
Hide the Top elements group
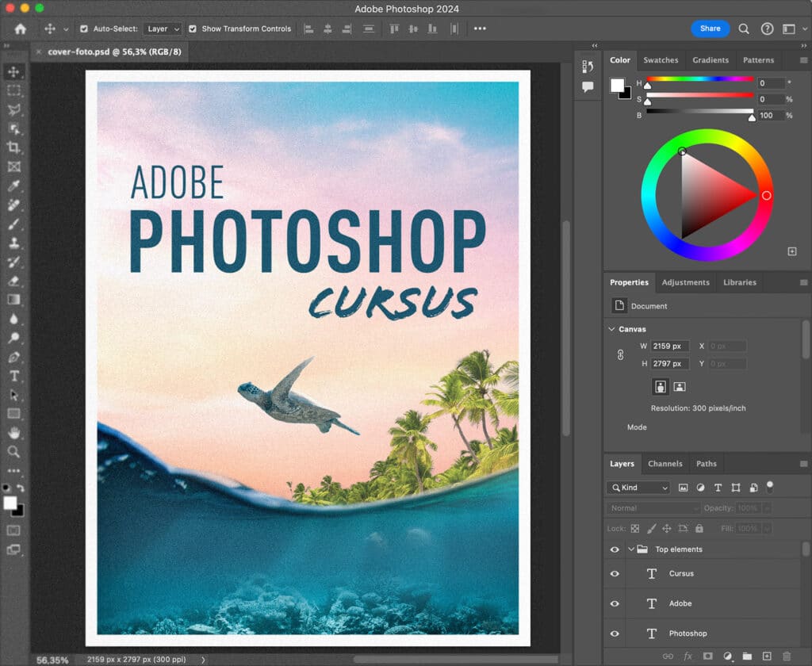[x=615, y=549]
